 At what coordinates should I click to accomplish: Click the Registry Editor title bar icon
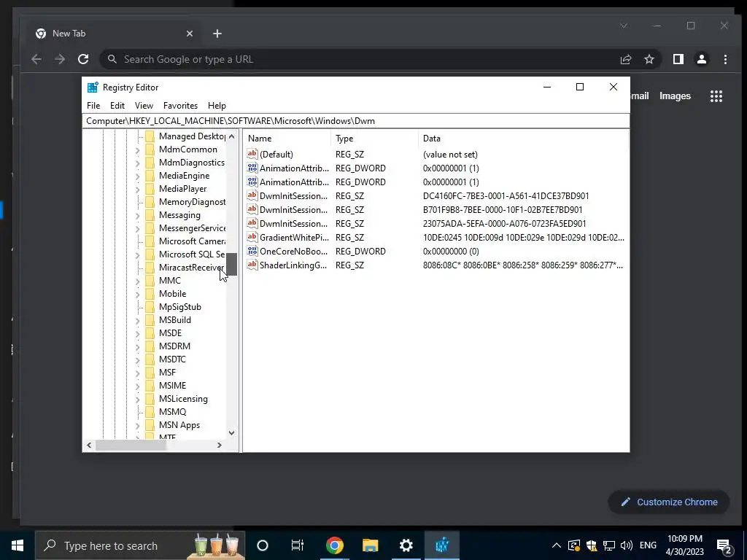93,87
